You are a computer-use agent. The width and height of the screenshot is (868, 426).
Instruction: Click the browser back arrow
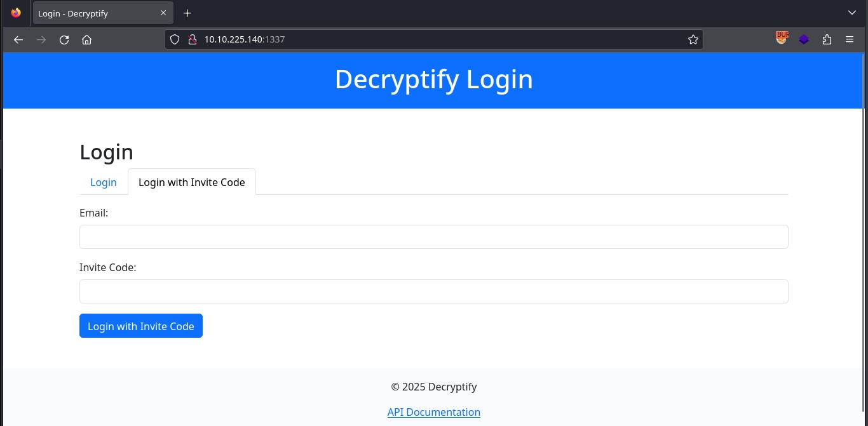click(18, 39)
